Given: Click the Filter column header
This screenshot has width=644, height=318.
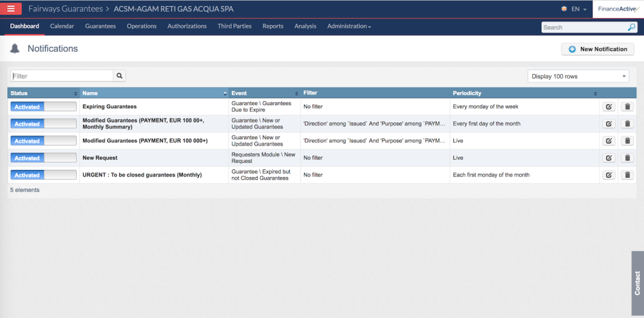Looking at the screenshot, I should click(375, 93).
